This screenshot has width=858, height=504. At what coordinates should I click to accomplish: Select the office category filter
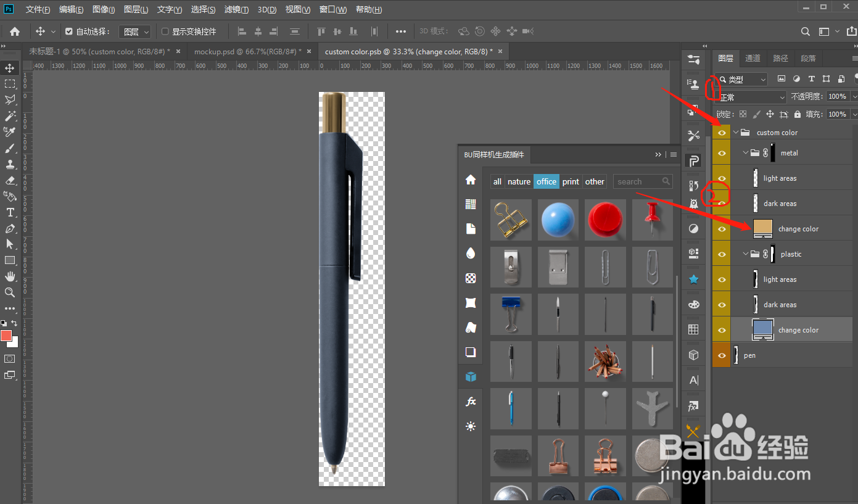(x=547, y=181)
